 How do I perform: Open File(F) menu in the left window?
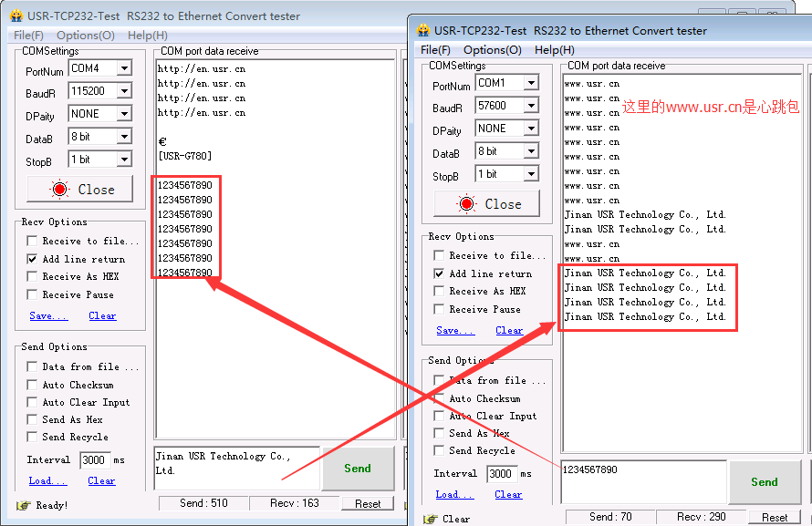point(27,36)
